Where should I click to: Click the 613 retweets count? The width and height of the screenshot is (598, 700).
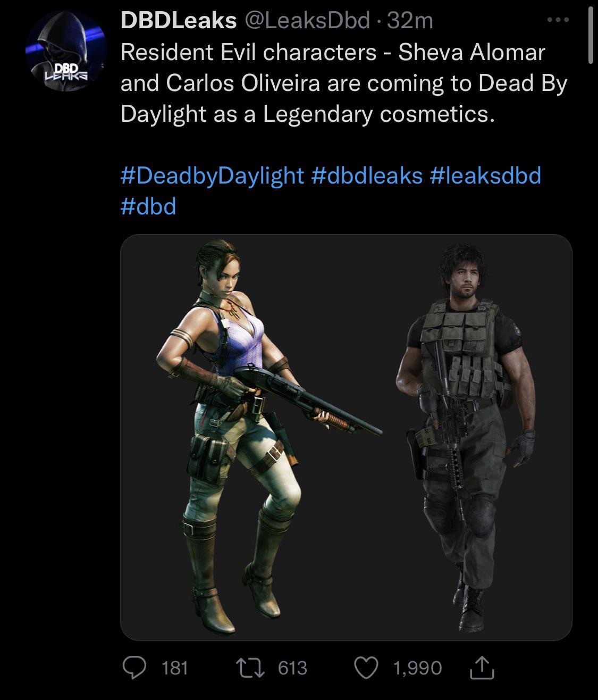[293, 668]
